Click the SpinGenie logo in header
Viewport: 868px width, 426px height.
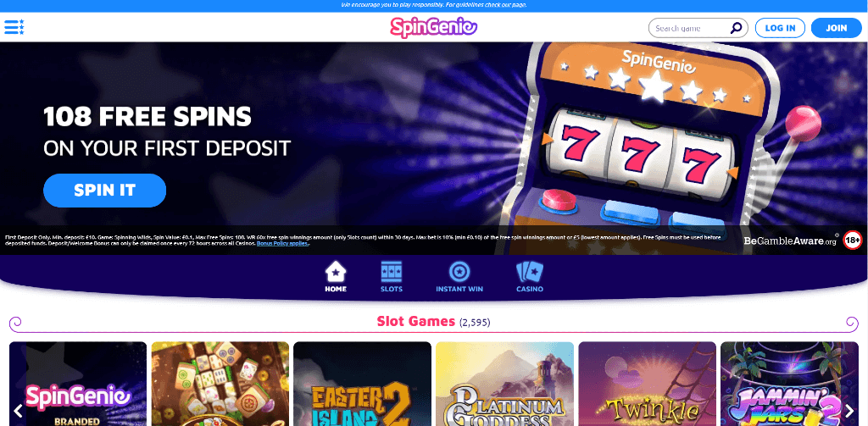[x=433, y=27]
